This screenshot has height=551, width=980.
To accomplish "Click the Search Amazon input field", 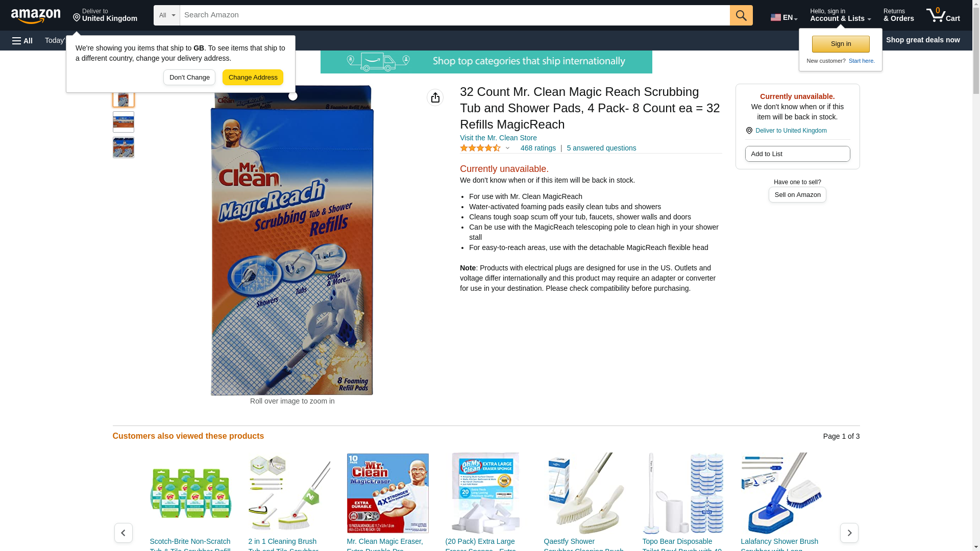I will [x=455, y=15].
